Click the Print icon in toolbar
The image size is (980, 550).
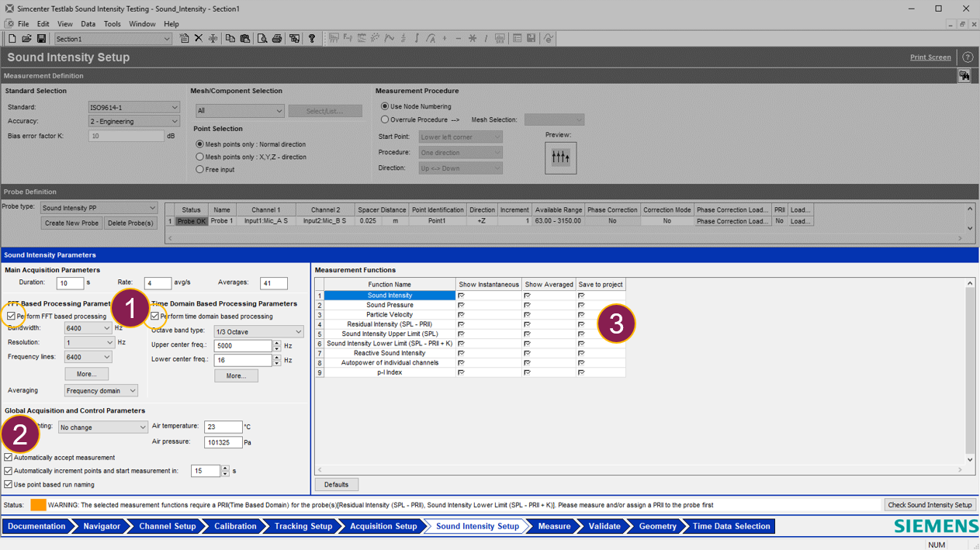tap(277, 39)
